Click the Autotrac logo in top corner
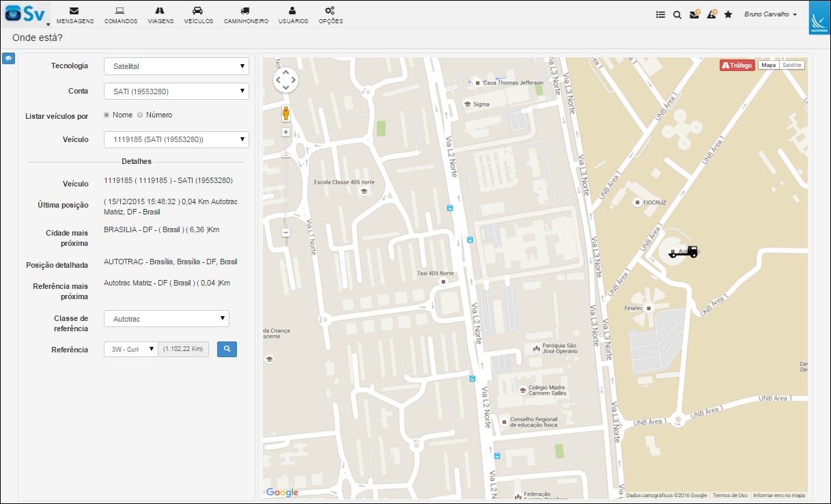This screenshot has height=504, width=831. click(819, 18)
